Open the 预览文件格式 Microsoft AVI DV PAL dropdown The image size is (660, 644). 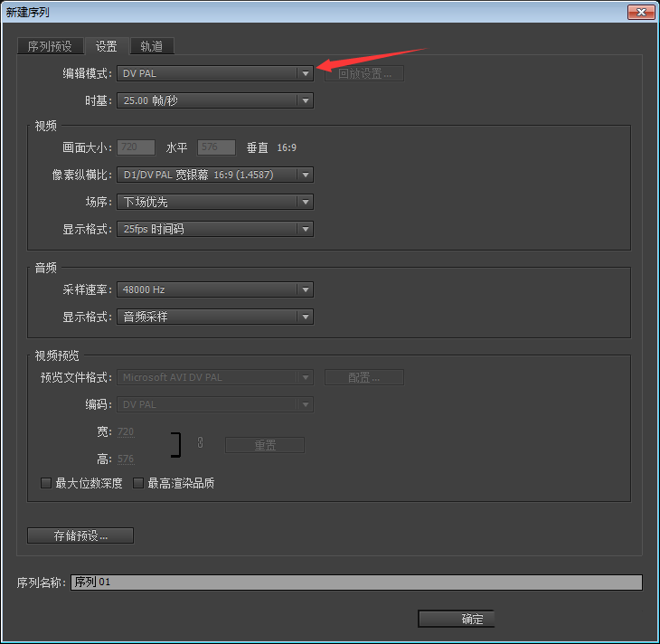pos(214,377)
